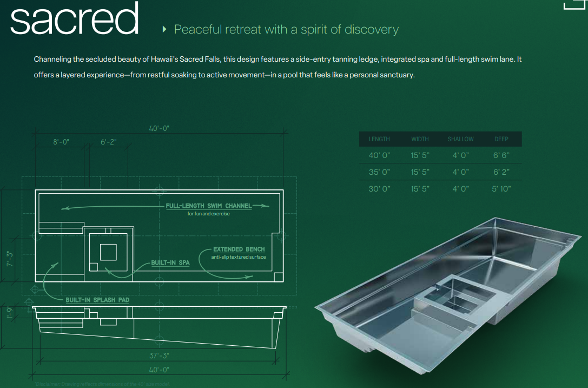Click the FULL-LENGTH SWIM CHANNEL label
588x388 pixels.
coord(209,206)
